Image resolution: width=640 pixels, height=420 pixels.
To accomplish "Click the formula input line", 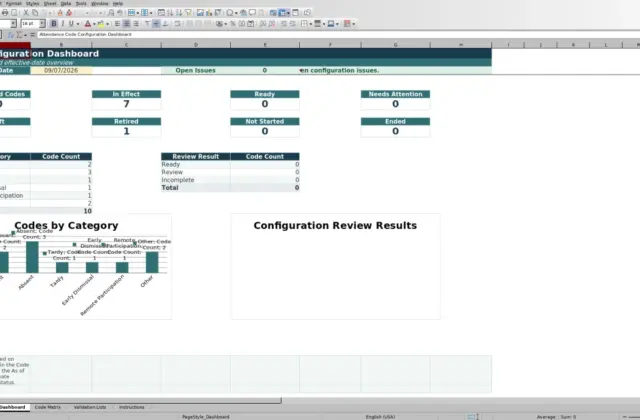I will click(339, 35).
